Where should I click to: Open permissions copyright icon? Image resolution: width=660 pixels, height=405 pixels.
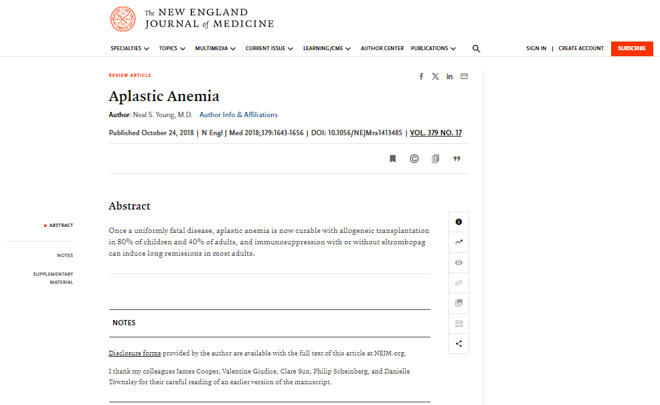click(414, 159)
